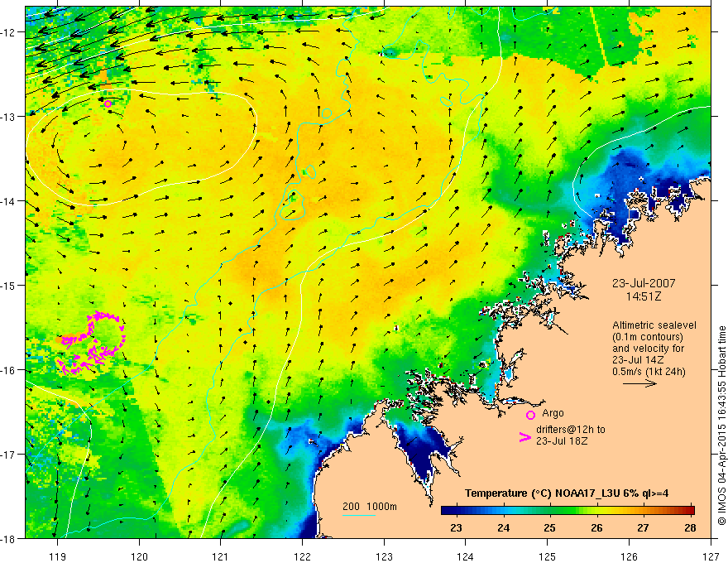Click the temperature color bar
The image size is (728, 563).
point(568,510)
